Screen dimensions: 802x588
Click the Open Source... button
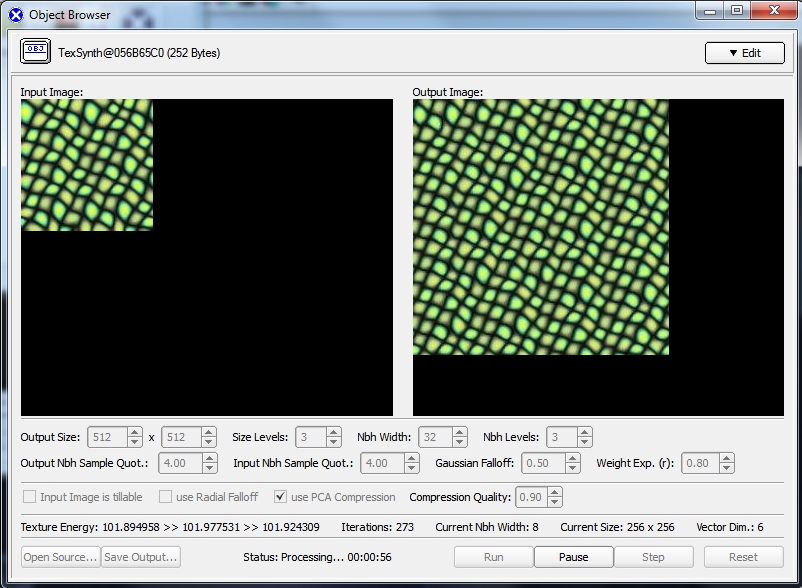(x=60, y=557)
